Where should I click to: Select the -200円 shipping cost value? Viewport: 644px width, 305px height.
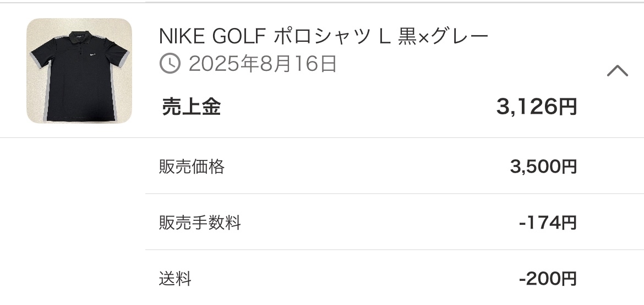(548, 279)
